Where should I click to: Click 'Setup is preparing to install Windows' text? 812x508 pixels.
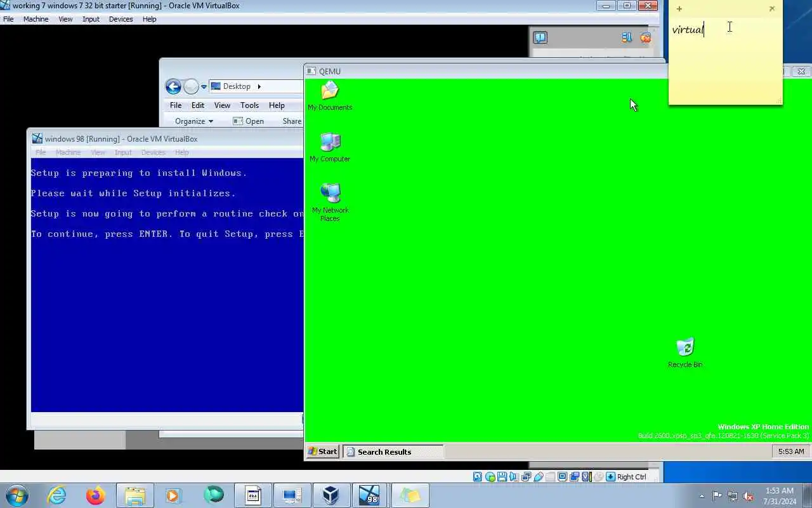coord(139,173)
